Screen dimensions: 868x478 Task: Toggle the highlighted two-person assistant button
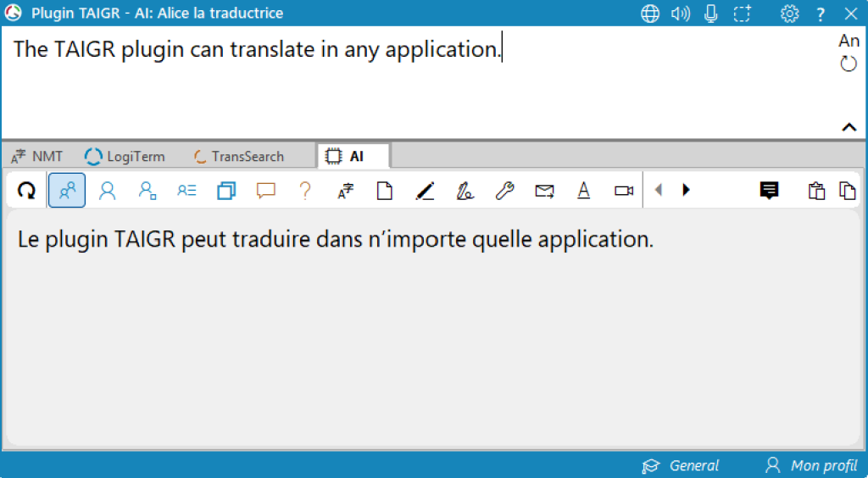coord(67,191)
